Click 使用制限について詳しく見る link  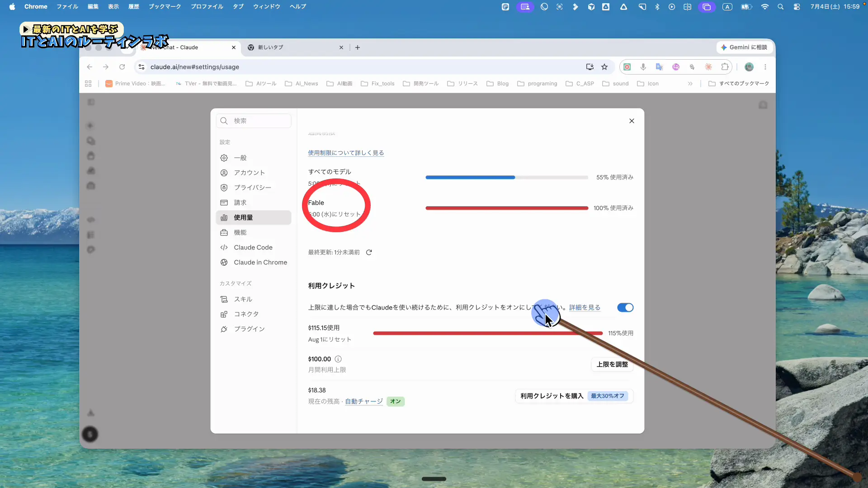(346, 153)
